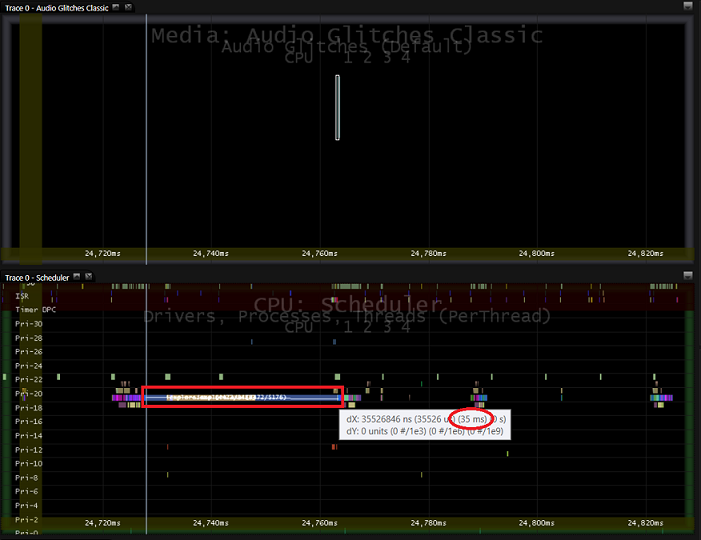Select the Pri-4 row label
Screen dimensions: 701x540
click(26, 506)
